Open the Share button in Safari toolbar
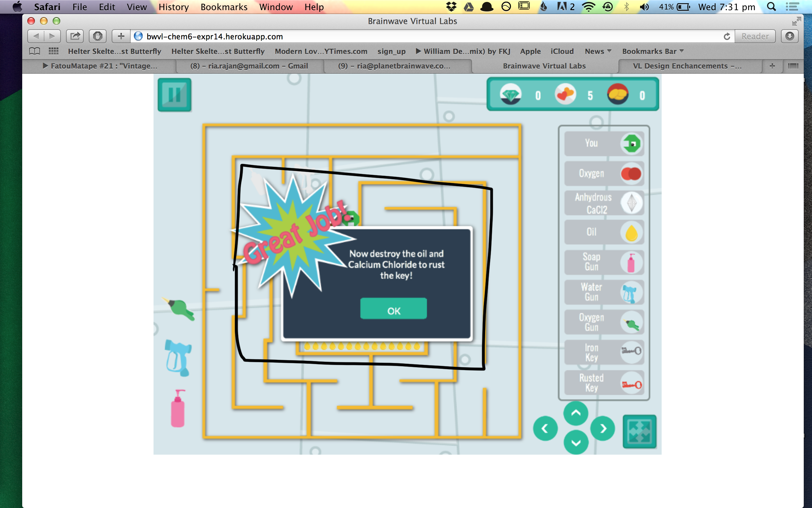The image size is (812, 508). point(75,36)
